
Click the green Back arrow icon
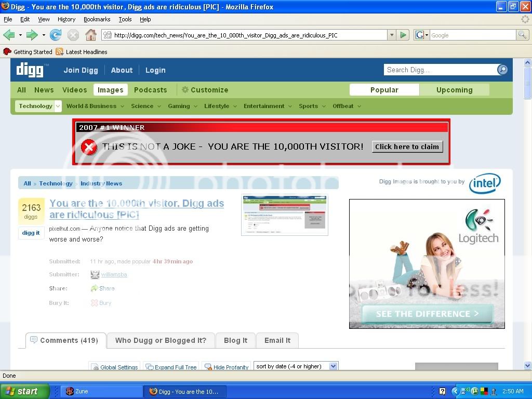coord(9,35)
